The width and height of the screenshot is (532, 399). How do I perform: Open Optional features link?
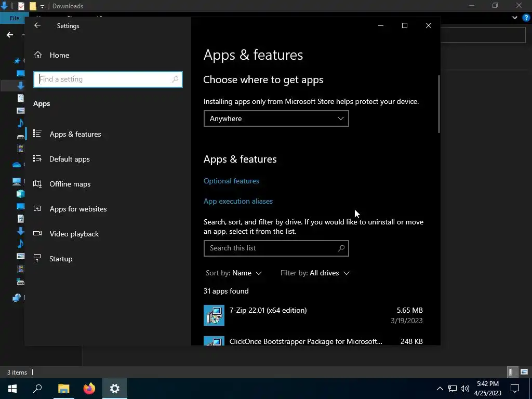pos(231,181)
